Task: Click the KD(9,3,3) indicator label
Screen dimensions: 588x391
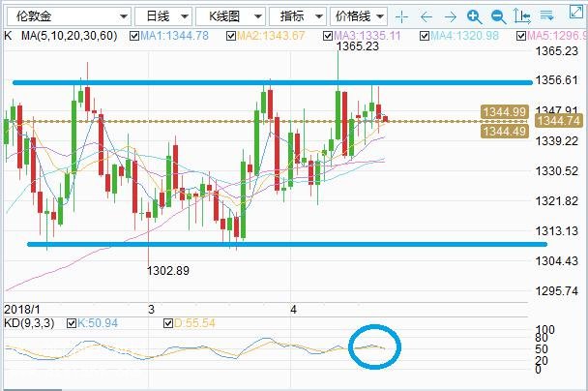Action: coord(29,323)
